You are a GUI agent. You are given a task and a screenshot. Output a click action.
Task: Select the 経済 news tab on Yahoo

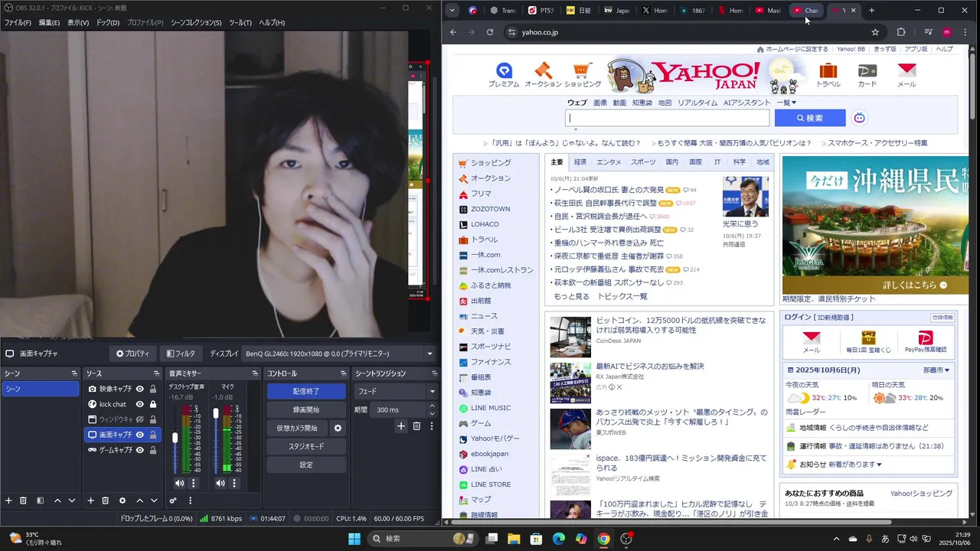(x=580, y=162)
